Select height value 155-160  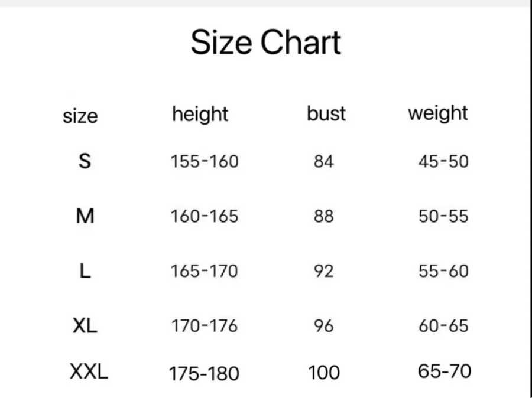[205, 161]
